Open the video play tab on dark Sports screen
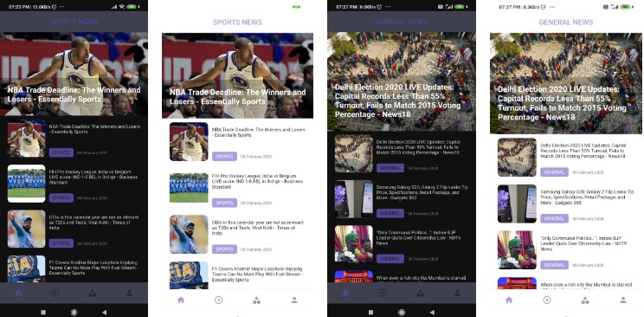Image resolution: width=644 pixels, height=317 pixels. [55, 293]
